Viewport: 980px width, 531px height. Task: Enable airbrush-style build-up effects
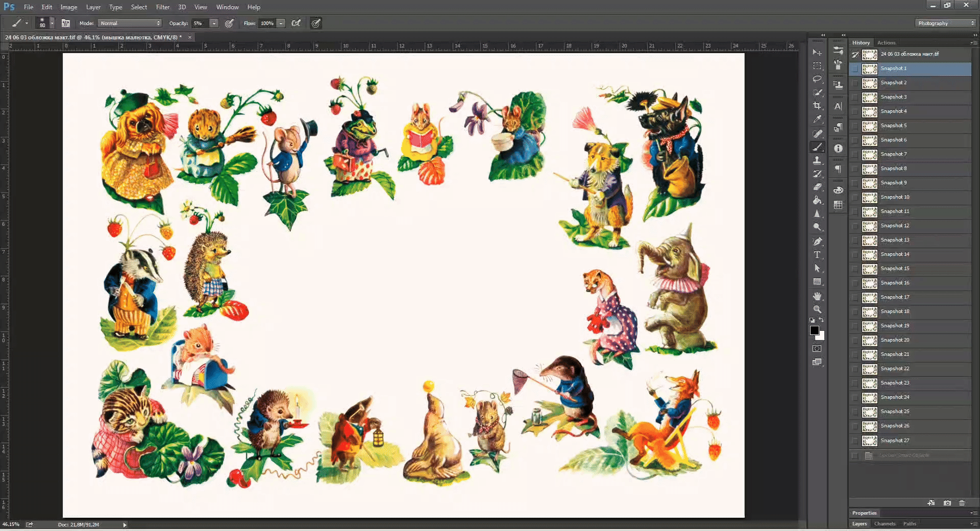click(296, 23)
